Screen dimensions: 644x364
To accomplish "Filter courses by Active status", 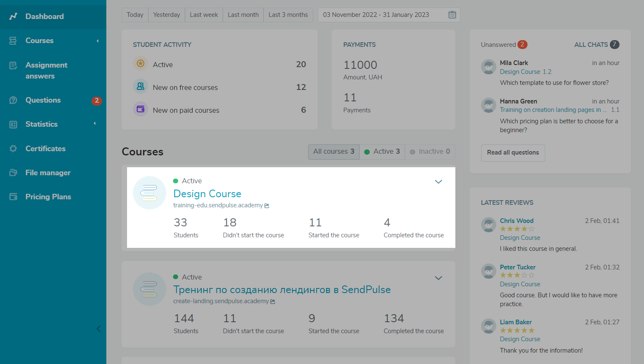I will [382, 152].
